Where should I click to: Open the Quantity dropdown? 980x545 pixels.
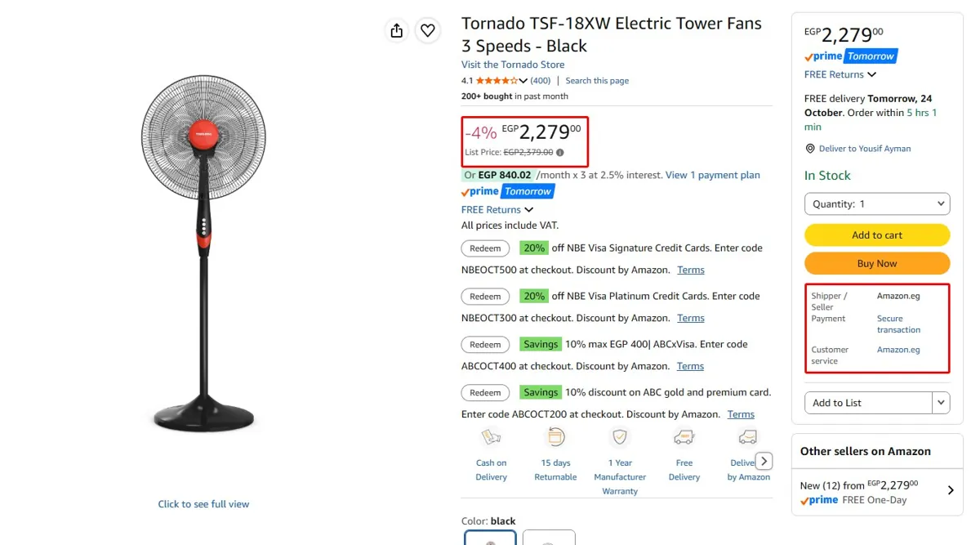(x=877, y=203)
